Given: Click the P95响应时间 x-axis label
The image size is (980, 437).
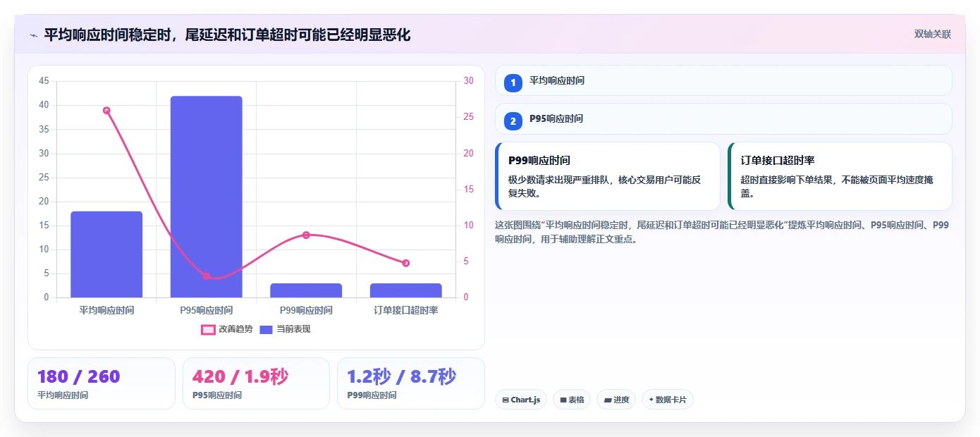Looking at the screenshot, I should [x=207, y=310].
